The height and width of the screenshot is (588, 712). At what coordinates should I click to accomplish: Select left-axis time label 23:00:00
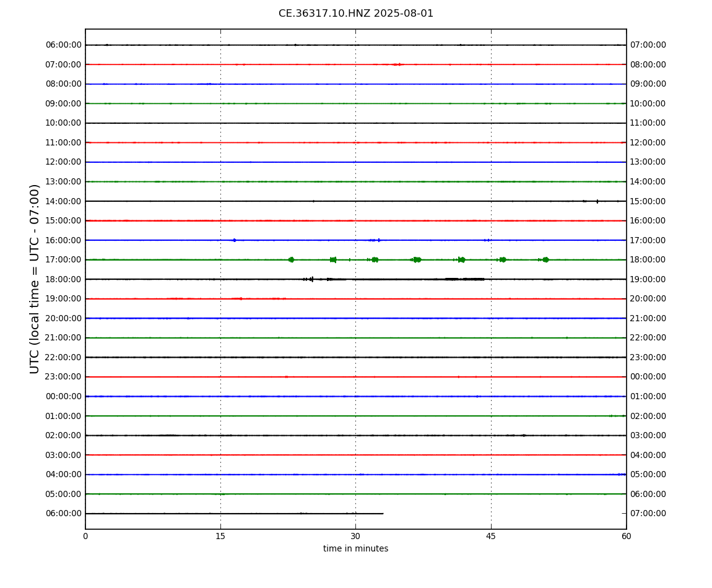pos(64,377)
